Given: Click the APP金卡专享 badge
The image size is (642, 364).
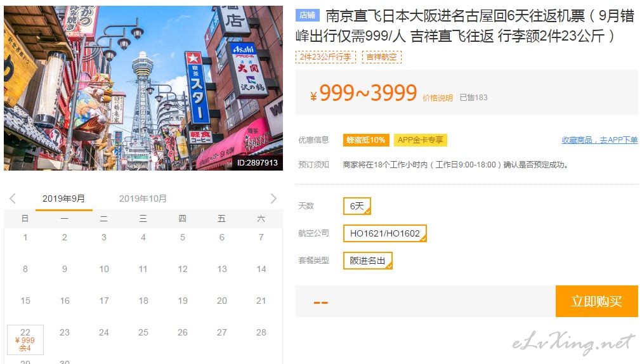Looking at the screenshot, I should [420, 140].
